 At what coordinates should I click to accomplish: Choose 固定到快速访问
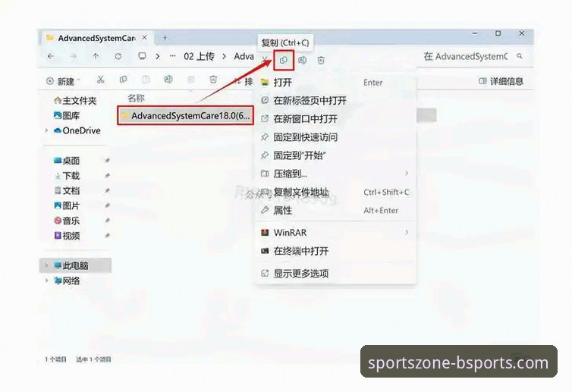(x=336, y=137)
